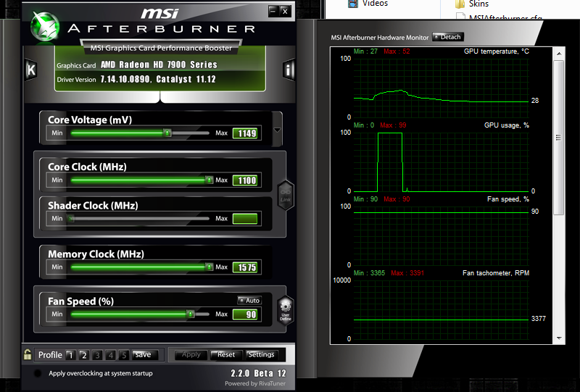This screenshot has width=580, height=392.
Task: Minimize the Afterburner window
Action: pos(273,11)
